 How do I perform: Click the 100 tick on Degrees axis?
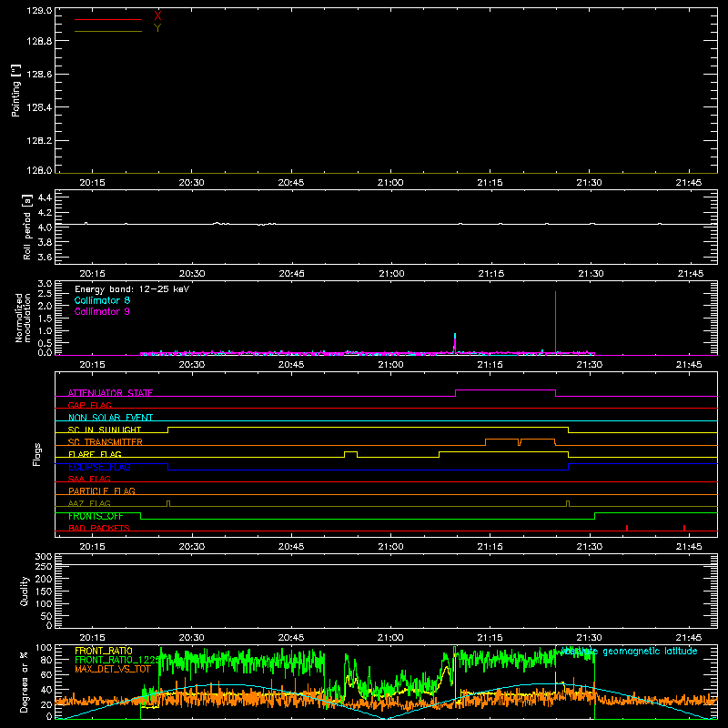coord(43,648)
